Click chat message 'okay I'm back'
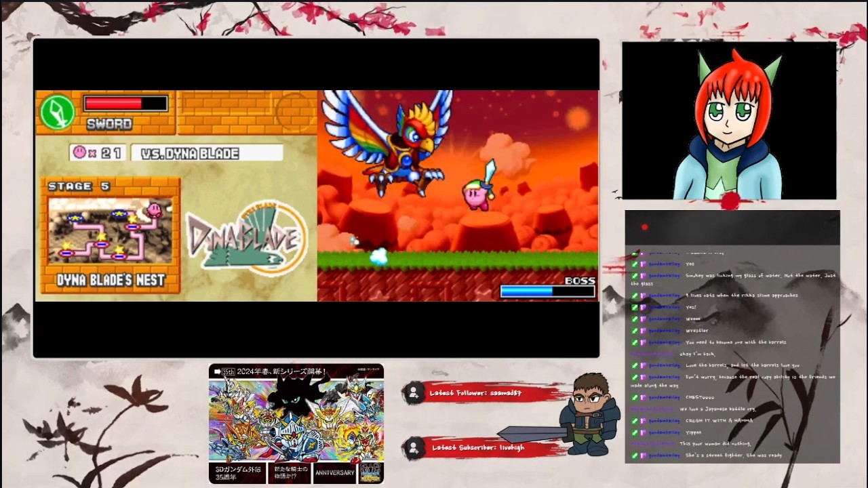Screen dimensions: 868x488 pos(697,354)
